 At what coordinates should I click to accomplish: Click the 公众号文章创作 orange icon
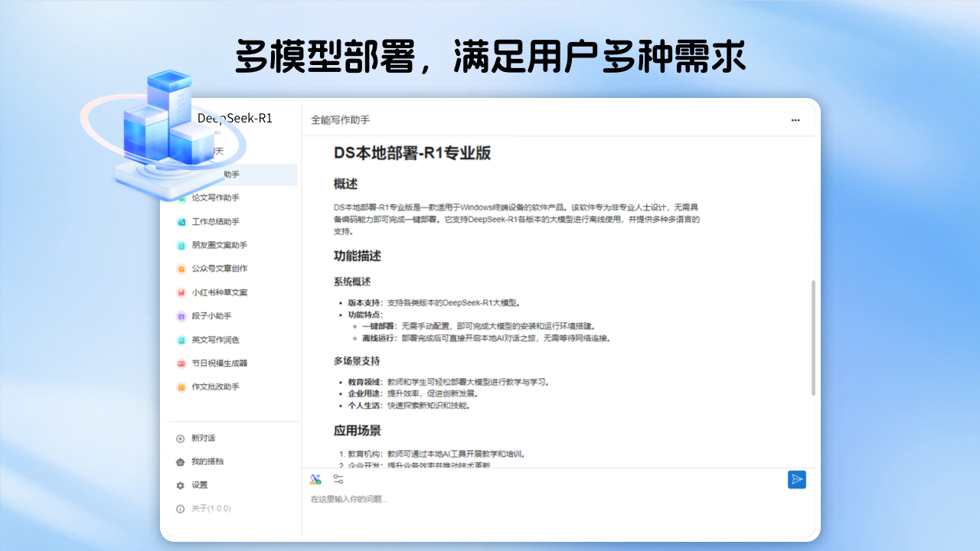[181, 269]
